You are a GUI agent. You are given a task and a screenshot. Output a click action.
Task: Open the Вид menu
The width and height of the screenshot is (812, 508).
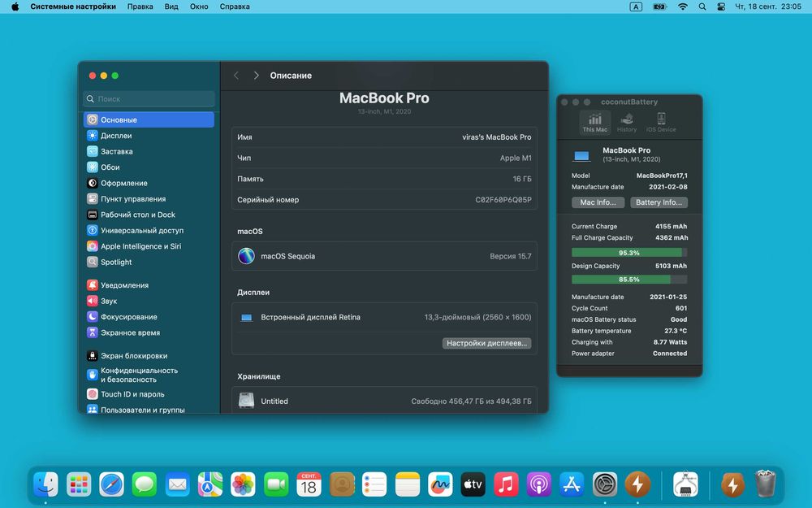[171, 7]
